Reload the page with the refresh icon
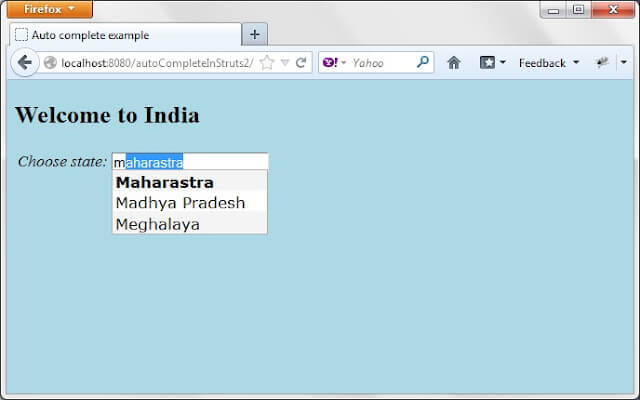The width and height of the screenshot is (640, 400). click(301, 62)
